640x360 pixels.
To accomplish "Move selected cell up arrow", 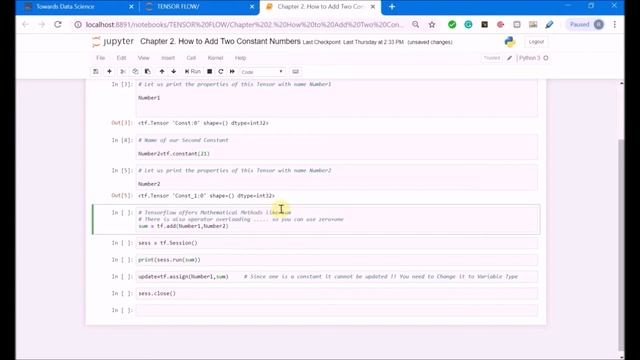I will (x=162, y=71).
